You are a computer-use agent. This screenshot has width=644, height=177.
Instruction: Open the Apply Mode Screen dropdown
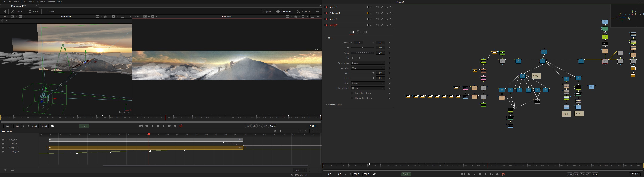(x=368, y=63)
